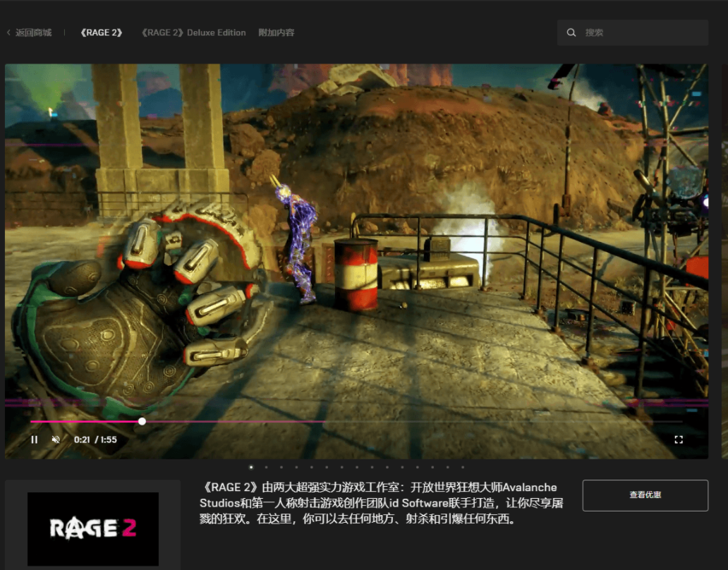Select the second carousel dot
Image resolution: width=728 pixels, height=570 pixels.
pos(266,467)
